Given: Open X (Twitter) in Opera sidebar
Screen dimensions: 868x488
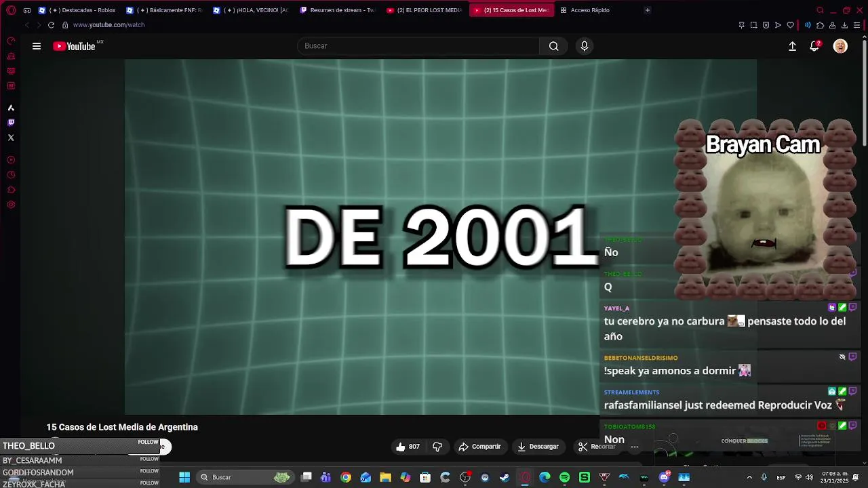Looking at the screenshot, I should [x=11, y=138].
